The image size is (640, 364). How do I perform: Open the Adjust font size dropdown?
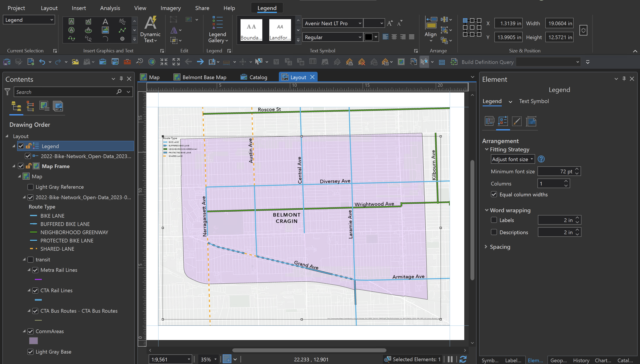click(x=512, y=159)
